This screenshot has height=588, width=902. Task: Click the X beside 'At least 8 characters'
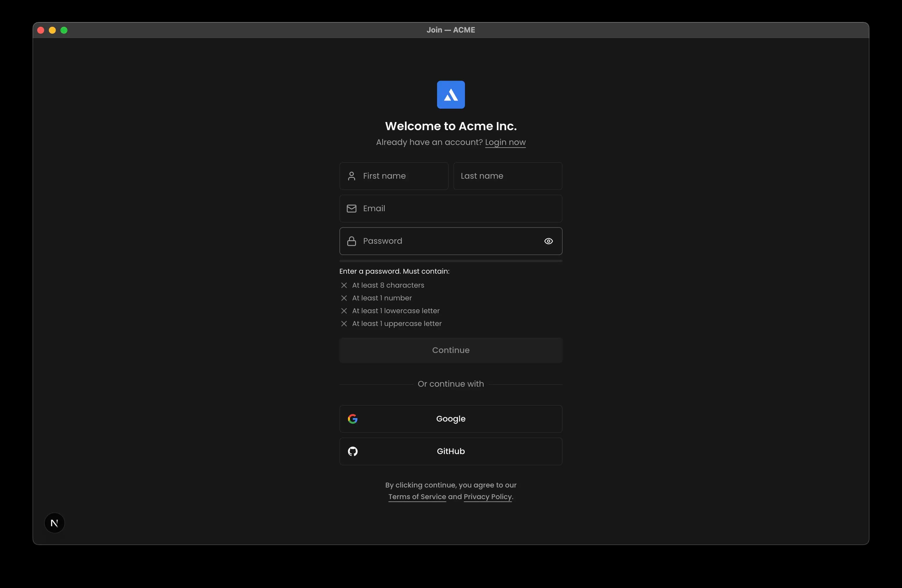(344, 285)
